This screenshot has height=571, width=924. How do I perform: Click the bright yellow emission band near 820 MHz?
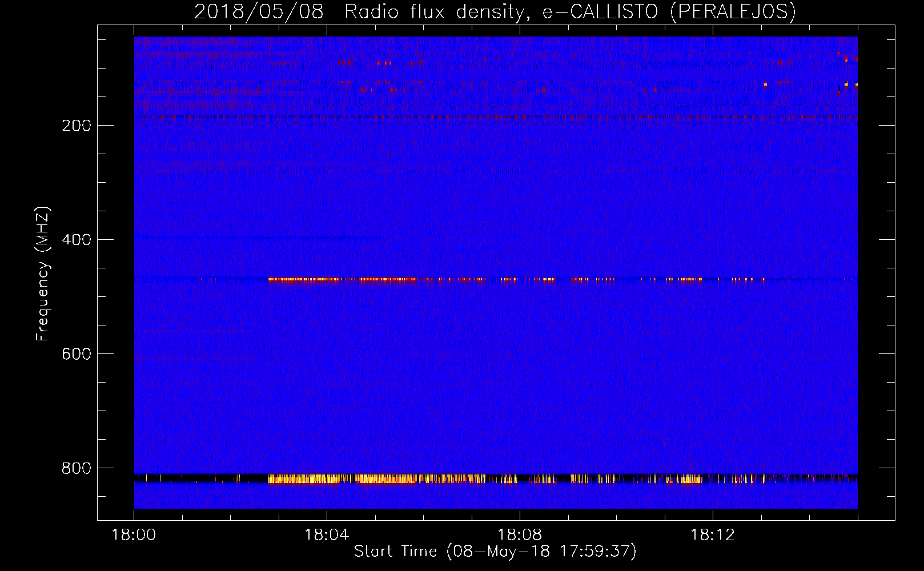[x=377, y=479]
